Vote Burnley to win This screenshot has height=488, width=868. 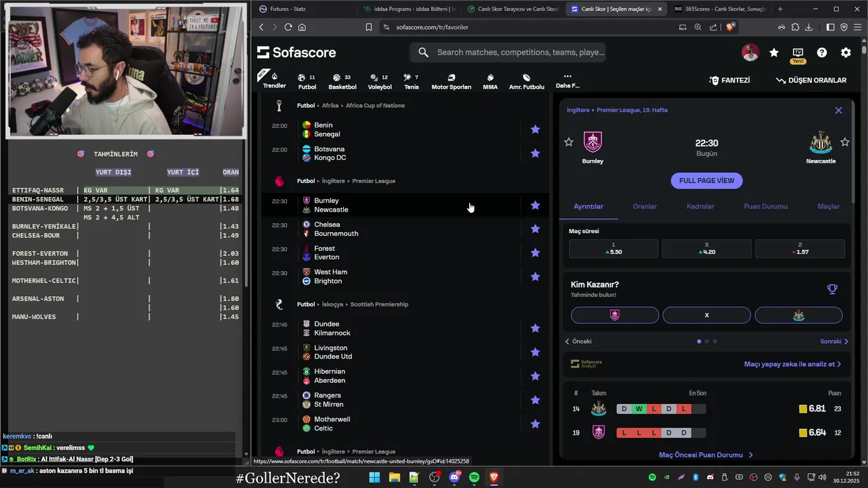pos(615,315)
